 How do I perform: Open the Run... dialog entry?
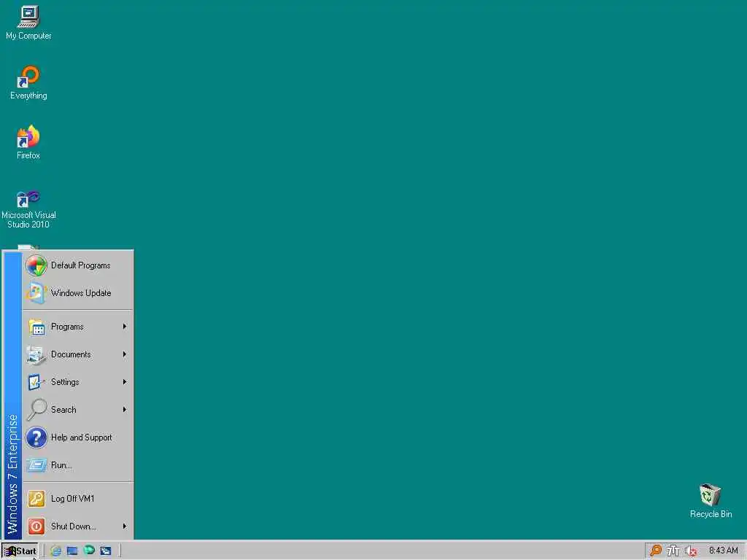click(x=78, y=464)
